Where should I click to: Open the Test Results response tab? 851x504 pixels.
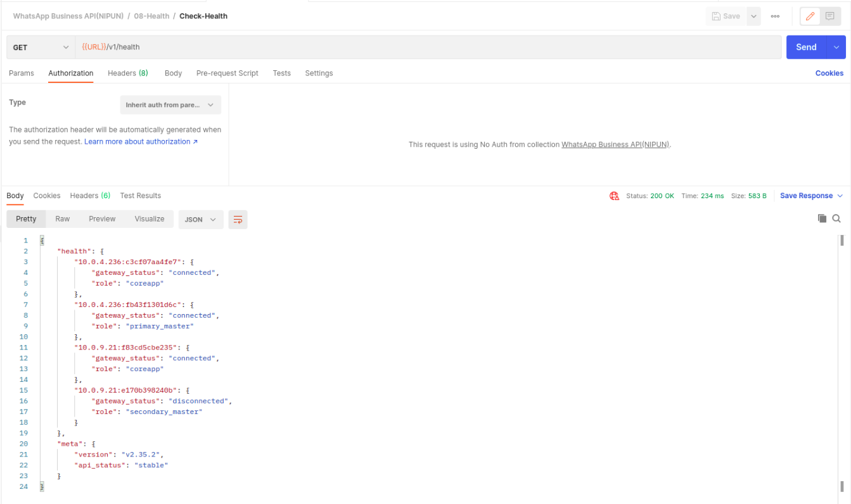[x=140, y=196]
